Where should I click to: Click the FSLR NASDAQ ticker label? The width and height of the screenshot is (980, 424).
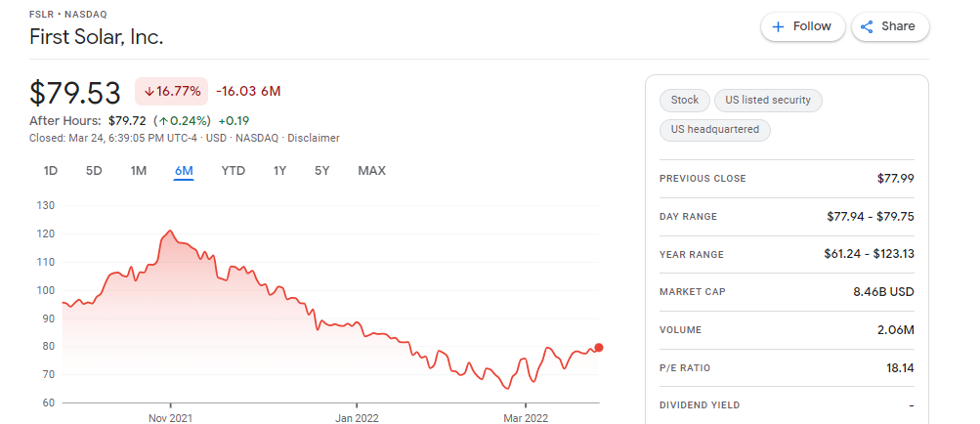(68, 15)
